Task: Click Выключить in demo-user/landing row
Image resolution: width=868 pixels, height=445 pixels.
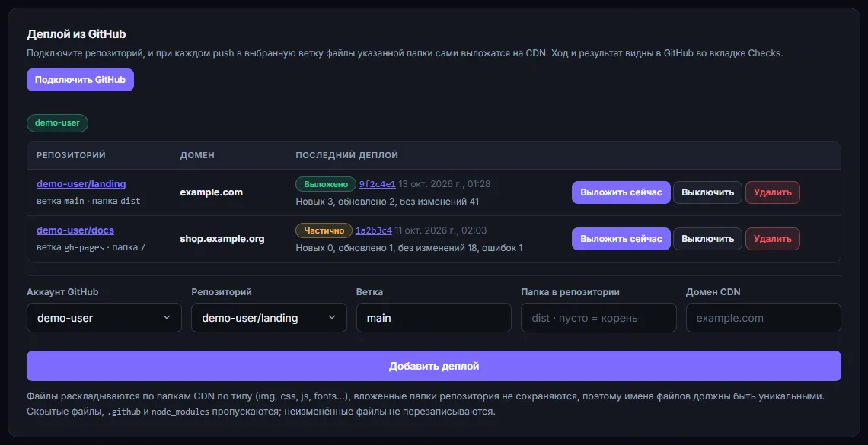Action: [x=707, y=192]
